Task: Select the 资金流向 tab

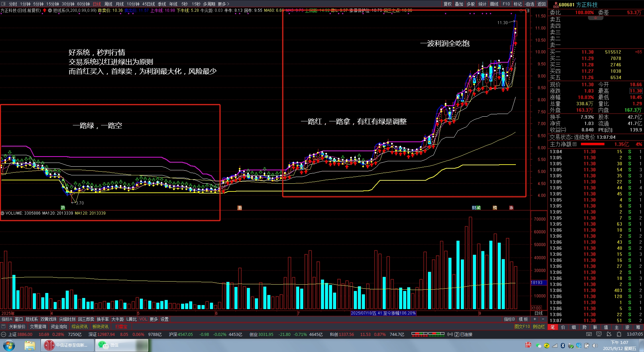Action: point(59,327)
